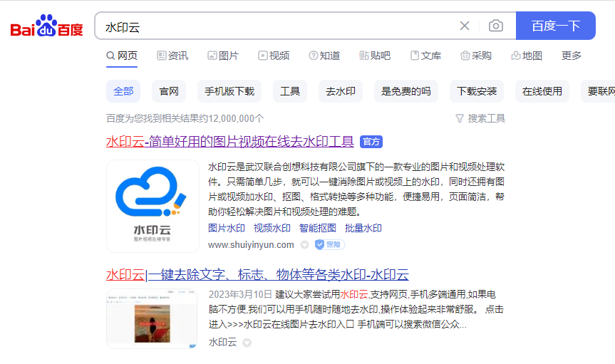This screenshot has width=615, height=364.
Task: Switch to the 资讯 tab
Action: click(172, 56)
